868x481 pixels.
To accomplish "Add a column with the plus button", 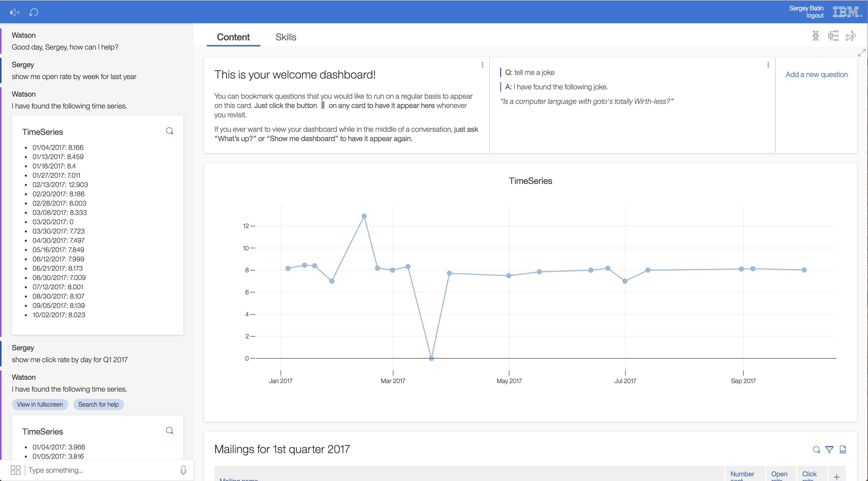I will (837, 477).
